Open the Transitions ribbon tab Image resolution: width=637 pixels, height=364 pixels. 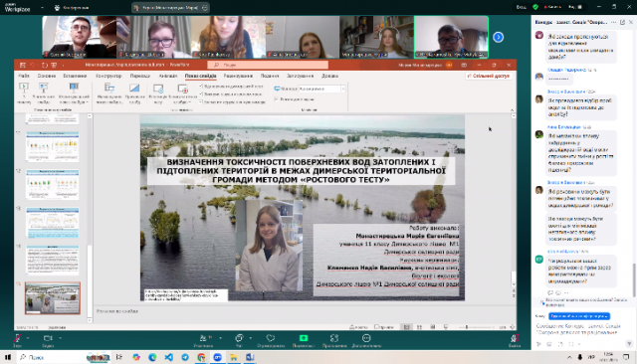pyautogui.click(x=140, y=76)
